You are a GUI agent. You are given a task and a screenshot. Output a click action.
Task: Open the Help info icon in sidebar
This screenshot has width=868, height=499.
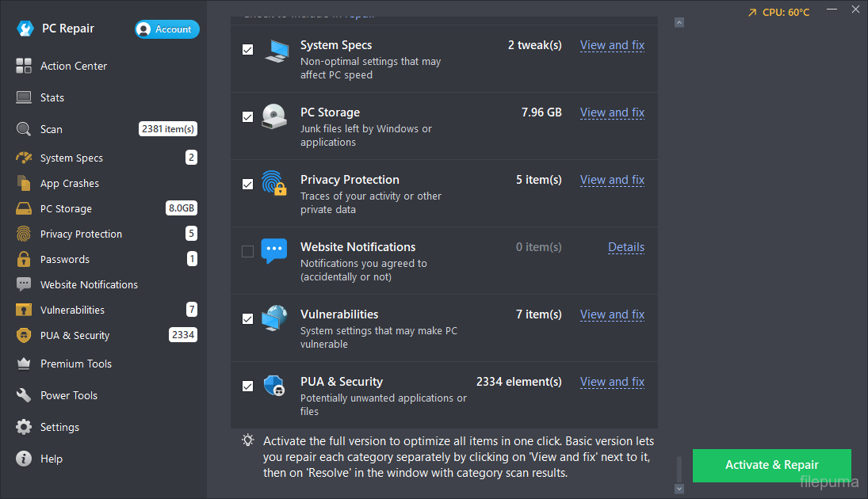point(24,459)
